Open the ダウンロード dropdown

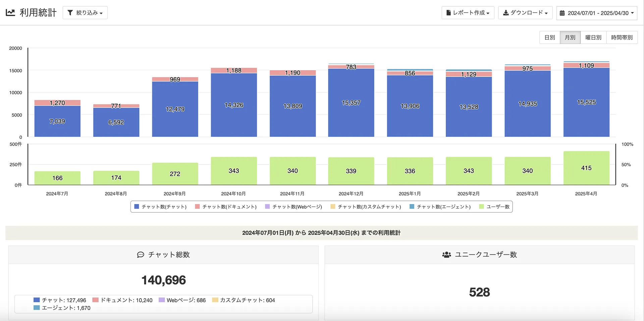coord(525,13)
